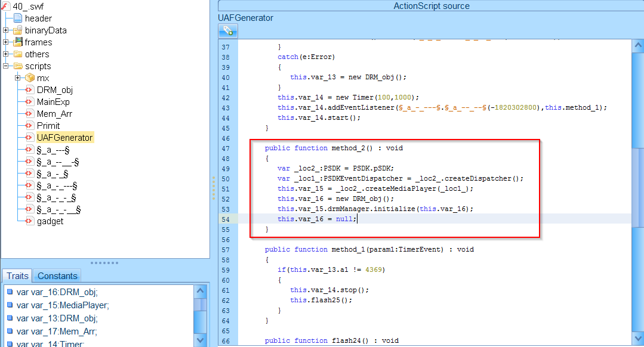The image size is (644, 347).
Task: Click the 40_.swf root node
Action: coord(28,6)
